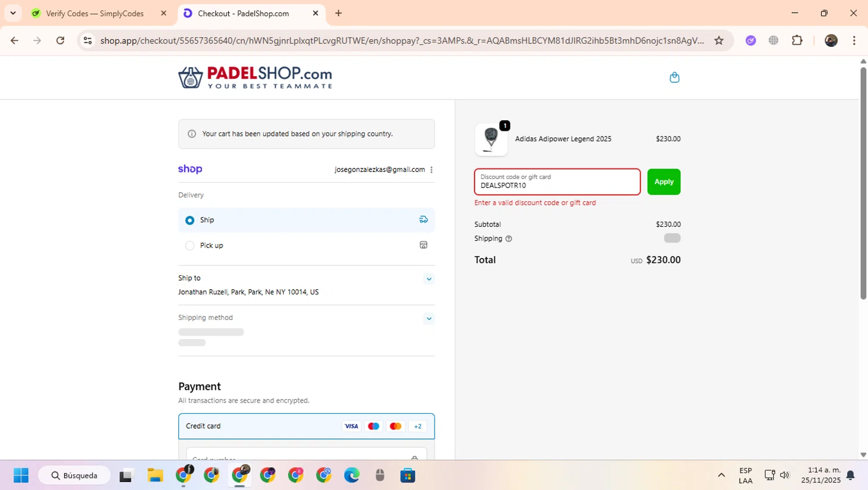Click the cart updated notice text
This screenshot has height=490, width=868.
click(x=297, y=134)
